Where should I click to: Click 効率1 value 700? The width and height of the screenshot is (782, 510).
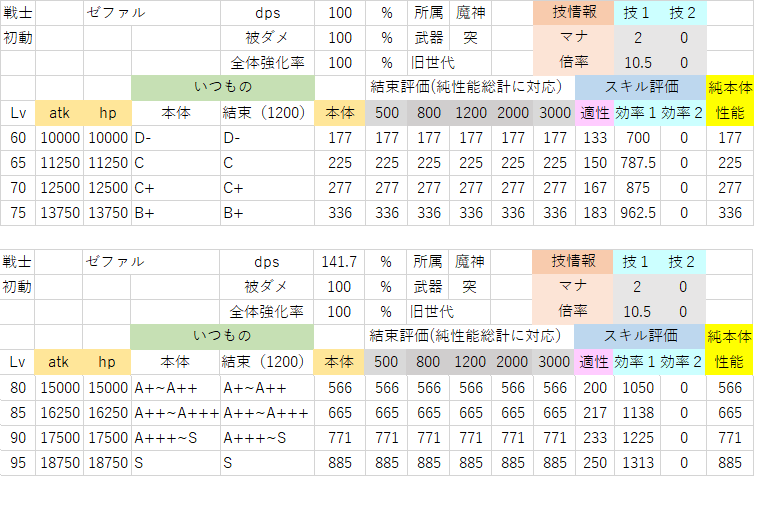pyautogui.click(x=638, y=138)
